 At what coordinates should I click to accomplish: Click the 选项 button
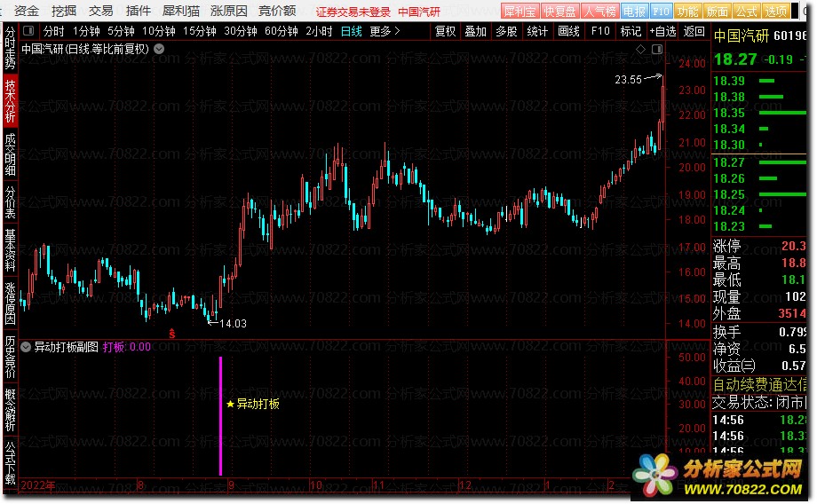pos(775,11)
